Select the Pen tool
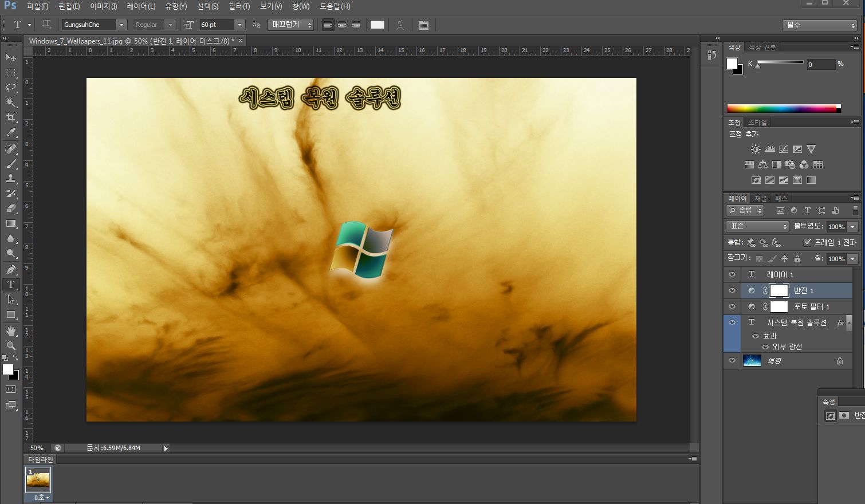865x504 pixels. pos(11,269)
